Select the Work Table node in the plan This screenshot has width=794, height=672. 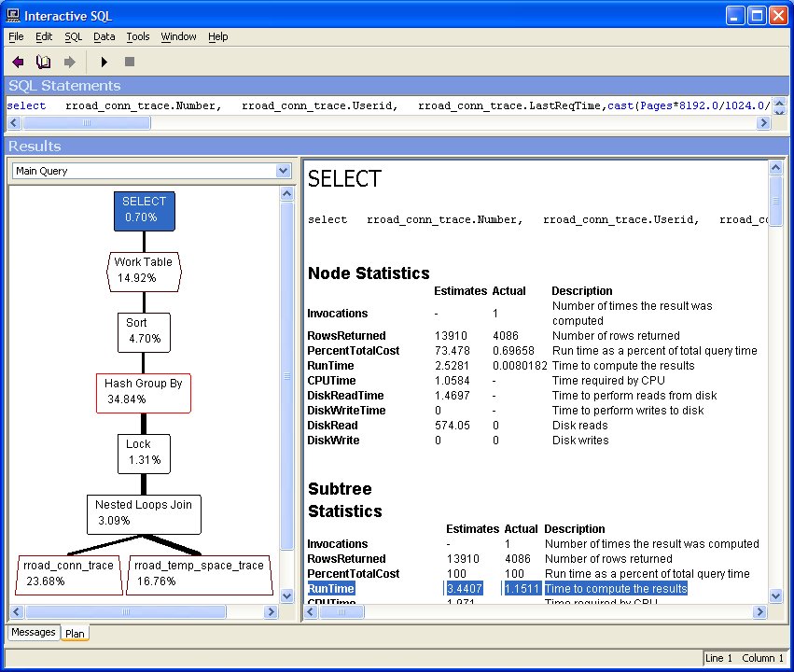tap(144, 271)
